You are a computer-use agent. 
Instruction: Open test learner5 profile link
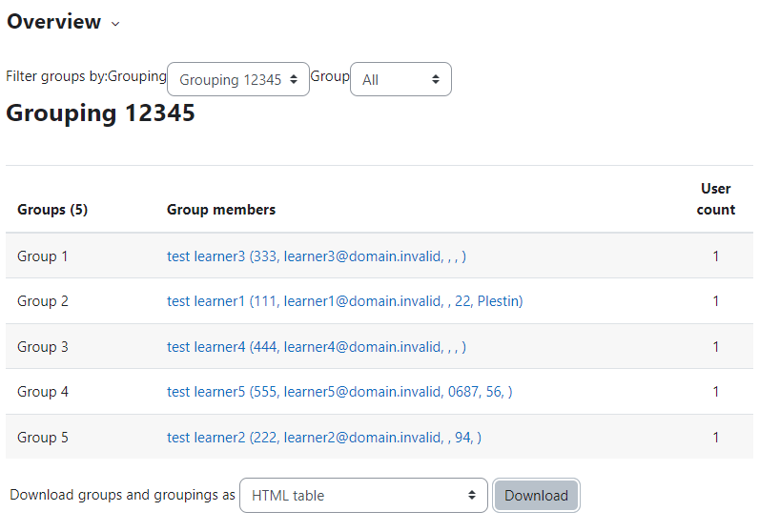click(339, 392)
